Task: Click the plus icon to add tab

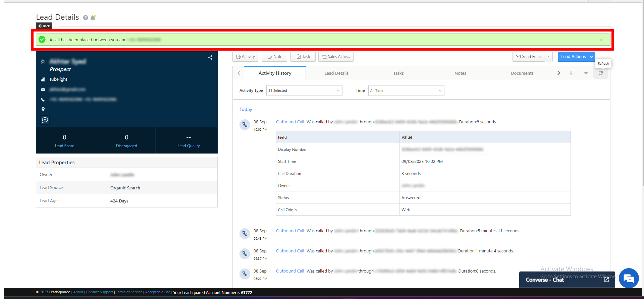Action: coord(571,73)
